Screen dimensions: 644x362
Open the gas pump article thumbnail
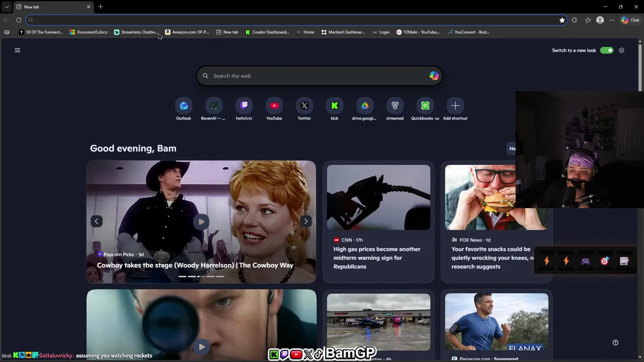(378, 197)
